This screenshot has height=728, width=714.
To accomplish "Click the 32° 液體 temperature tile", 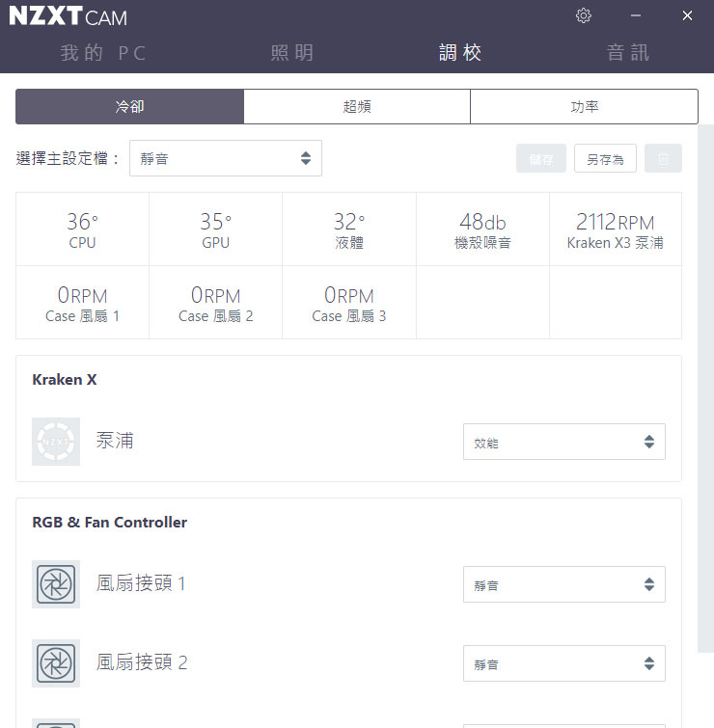I will 349,229.
